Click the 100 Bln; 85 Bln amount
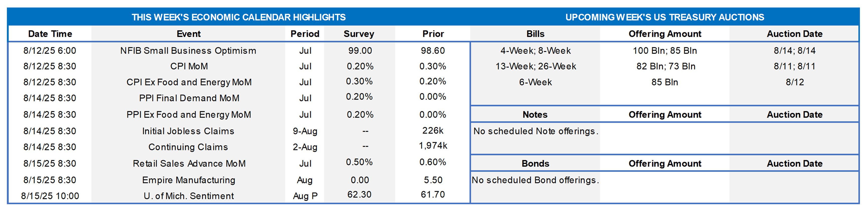The height and width of the screenshot is (212, 868). click(x=665, y=51)
